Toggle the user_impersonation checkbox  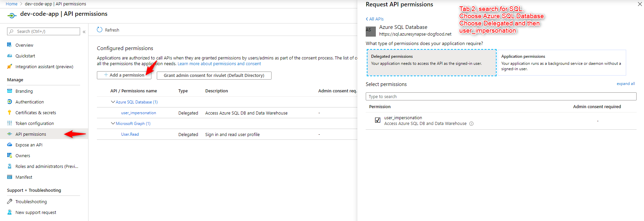[378, 120]
